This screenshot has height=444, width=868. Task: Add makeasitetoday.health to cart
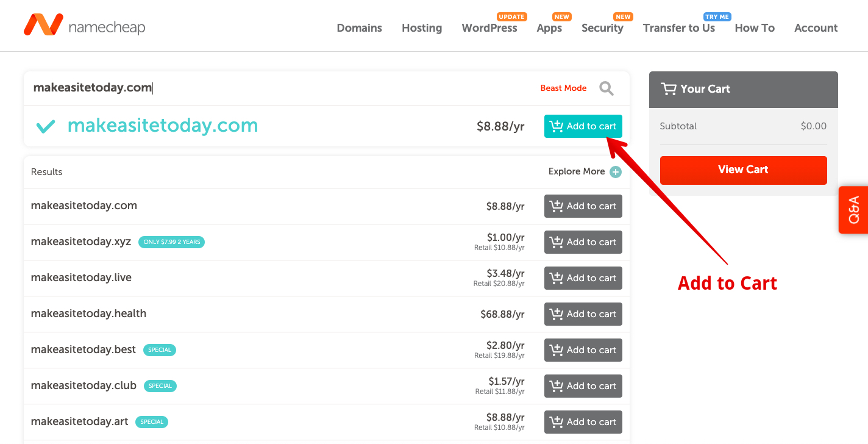tap(583, 314)
